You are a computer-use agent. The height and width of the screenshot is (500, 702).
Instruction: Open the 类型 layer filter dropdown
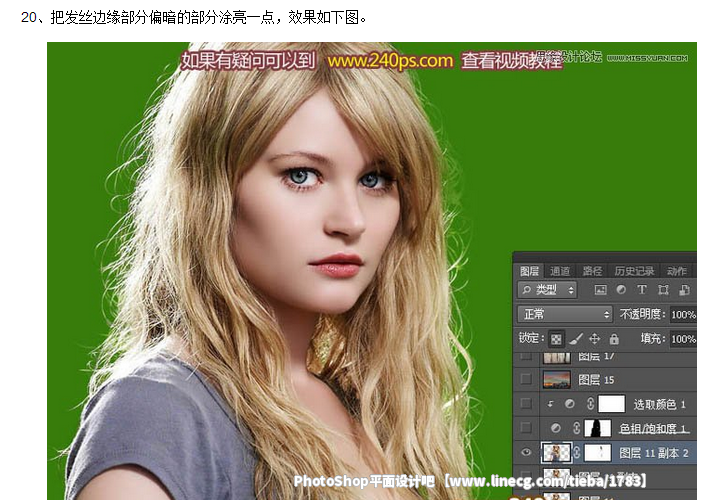tap(548, 290)
